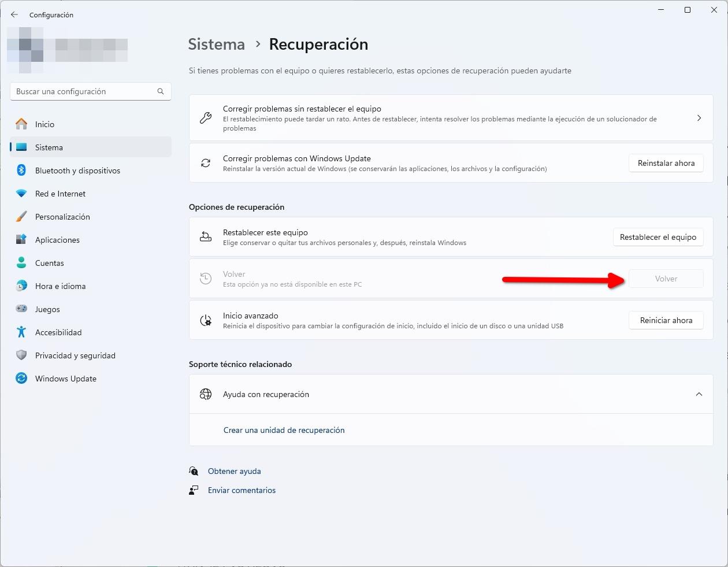Collapse the Ayuda con recuperación section
728x567 pixels.
coord(699,394)
